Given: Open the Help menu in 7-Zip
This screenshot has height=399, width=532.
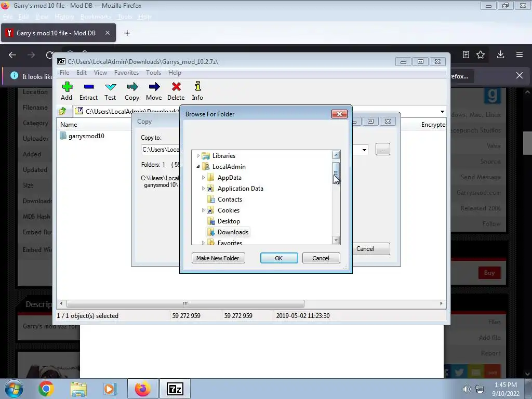Looking at the screenshot, I should (x=175, y=73).
